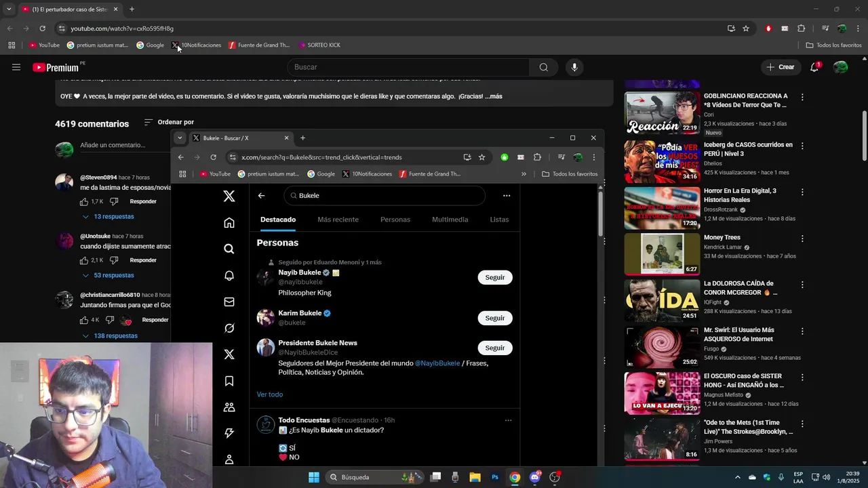This screenshot has height=488, width=868.
Task: Open Money Trees video thumbnail
Action: click(x=662, y=254)
